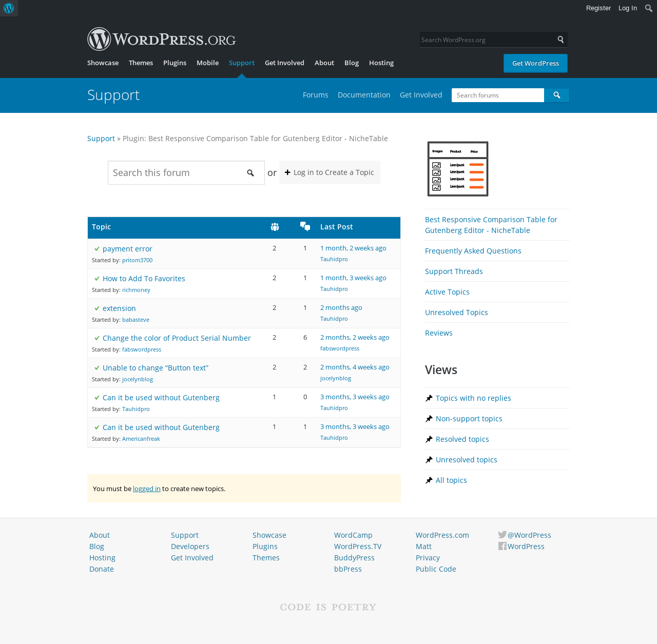Click magnifier icon in Search this forum
Image resolution: width=657 pixels, height=644 pixels.
[x=250, y=173]
